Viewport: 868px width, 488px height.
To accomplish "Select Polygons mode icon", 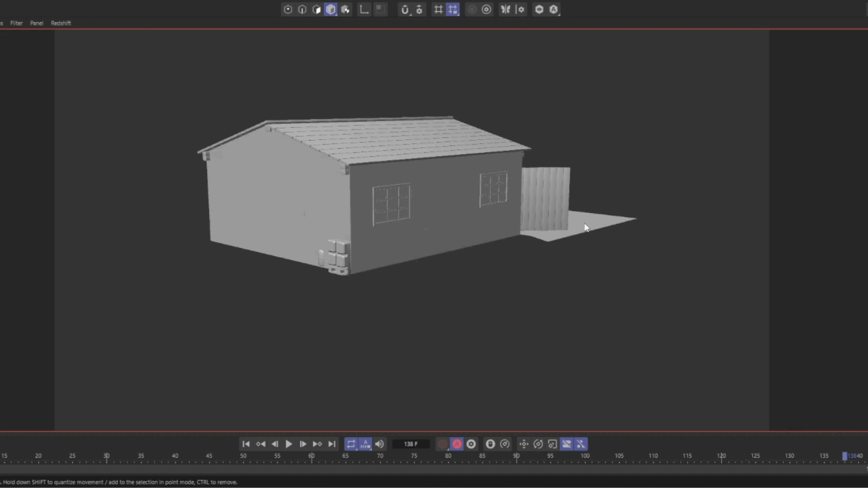I will point(317,9).
